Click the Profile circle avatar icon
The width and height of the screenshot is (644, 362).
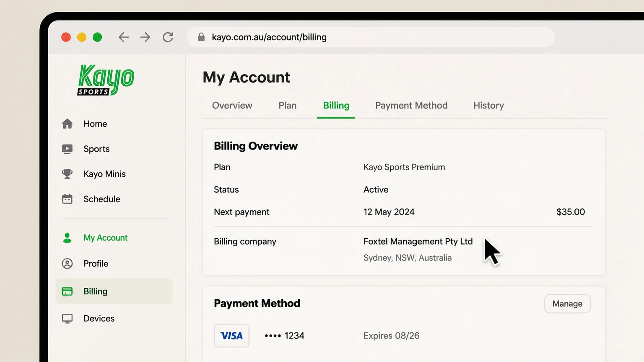pos(67,264)
